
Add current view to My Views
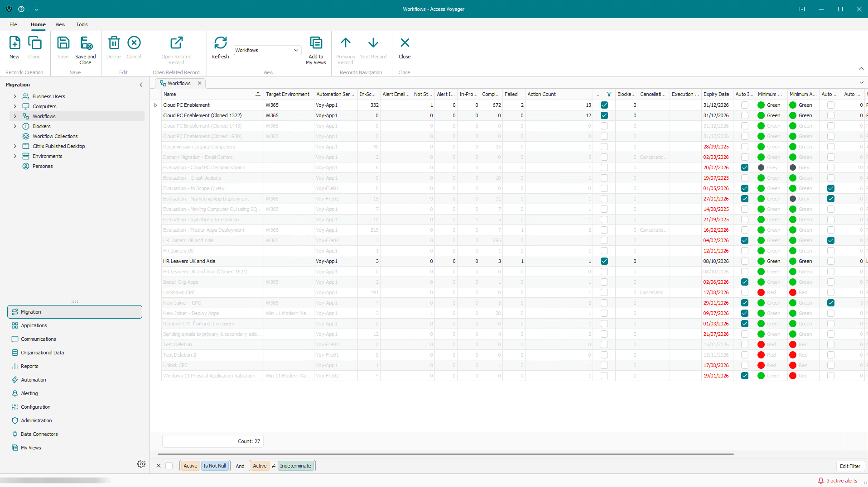tap(316, 50)
